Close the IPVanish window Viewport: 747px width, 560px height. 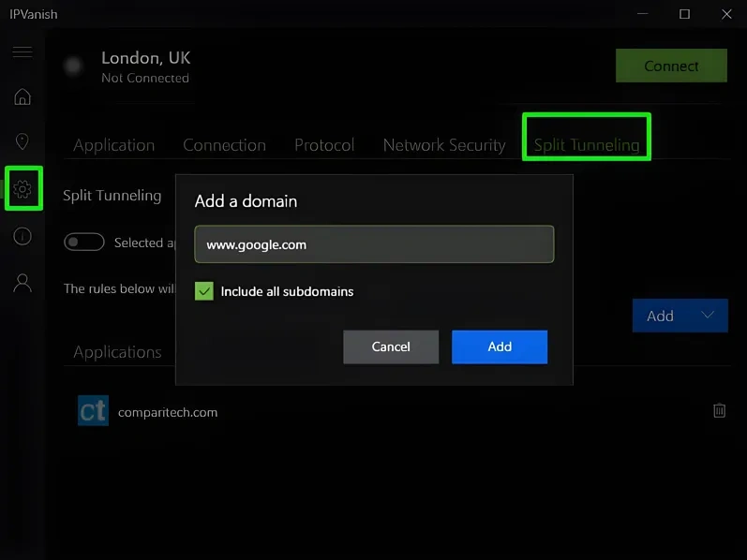point(726,14)
